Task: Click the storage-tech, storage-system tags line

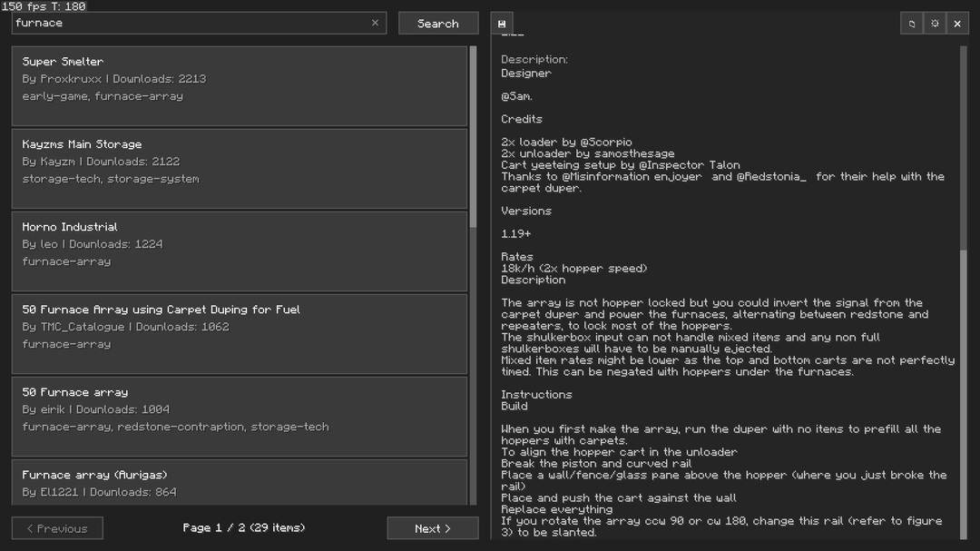Action: click(111, 179)
